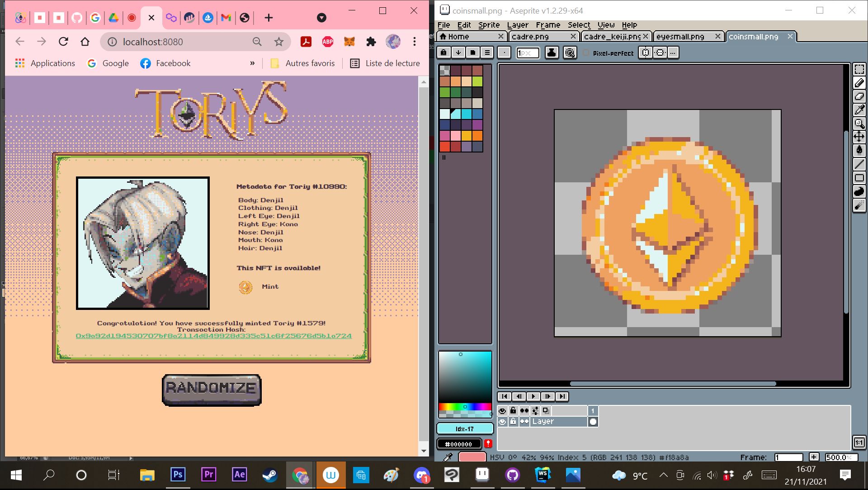
Task: Open the Chrome tab search dropdown arrow
Action: tap(321, 18)
